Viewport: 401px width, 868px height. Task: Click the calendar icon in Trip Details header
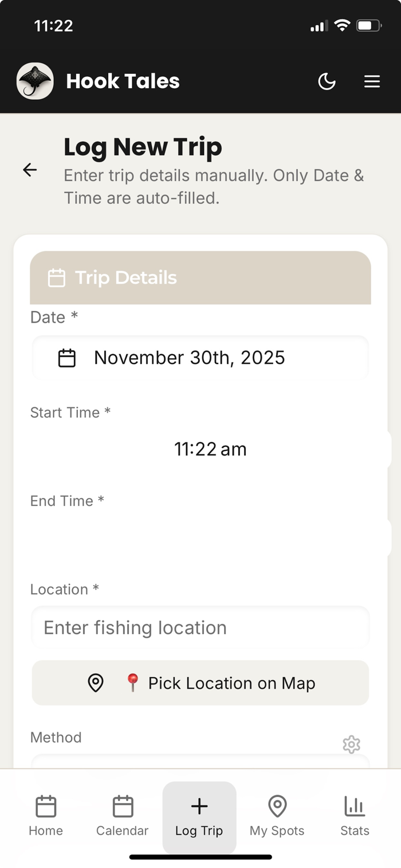point(56,278)
